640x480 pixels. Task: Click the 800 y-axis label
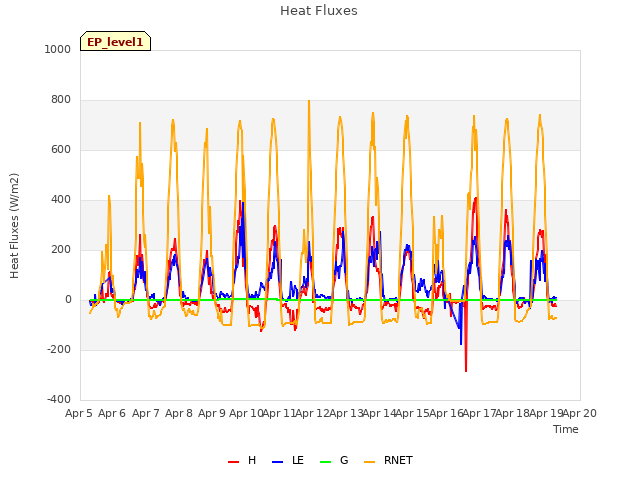pyautogui.click(x=61, y=100)
